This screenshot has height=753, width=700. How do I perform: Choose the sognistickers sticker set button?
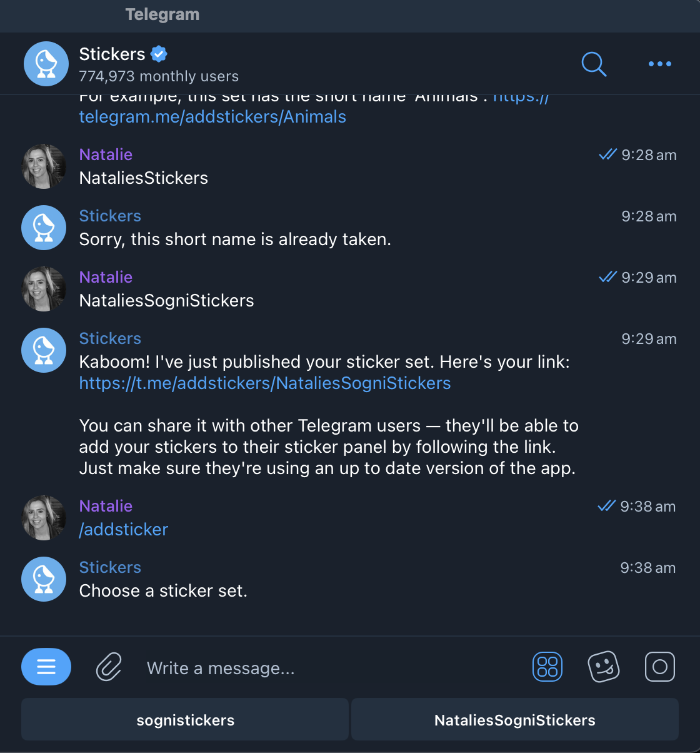(x=185, y=720)
